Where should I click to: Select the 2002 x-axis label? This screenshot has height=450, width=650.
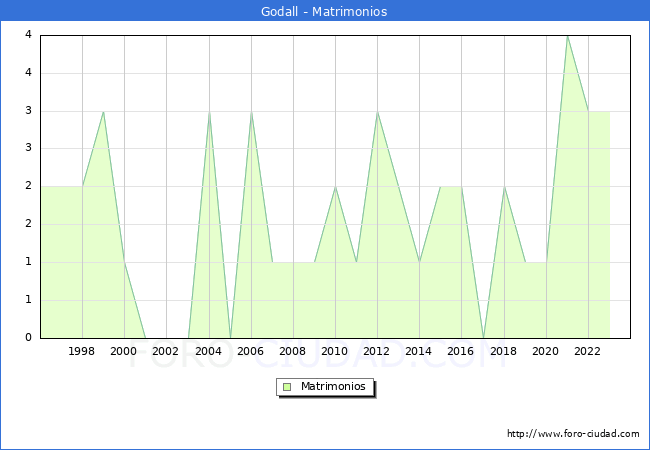pos(166,351)
